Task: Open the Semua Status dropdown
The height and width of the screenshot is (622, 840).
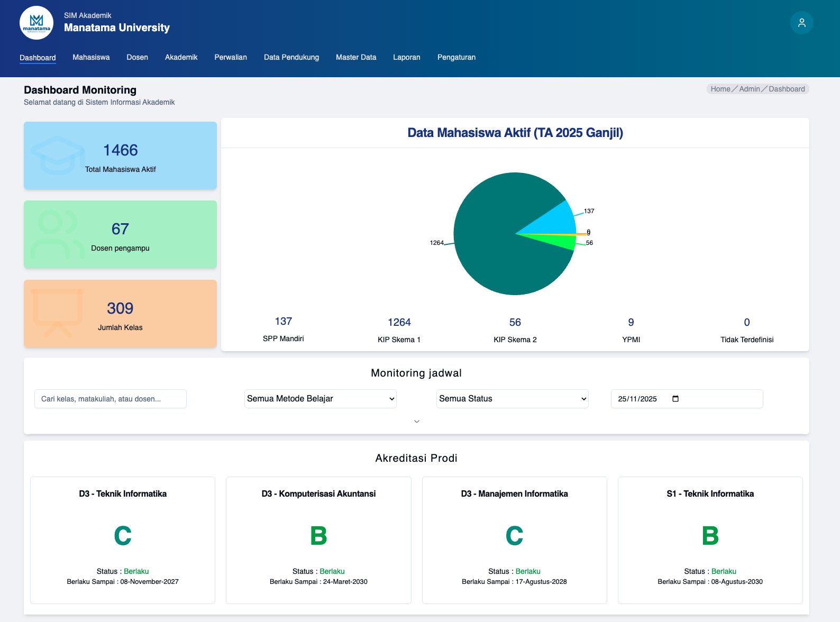Action: [x=512, y=399]
